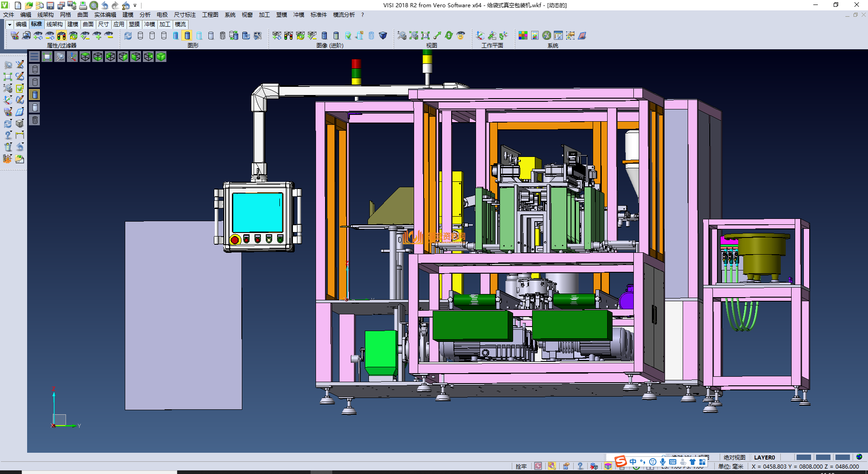Viewport: 868px width, 474px height.
Task: Expand the toolbar tab dropdown arrow before 编辑
Action: [9, 24]
